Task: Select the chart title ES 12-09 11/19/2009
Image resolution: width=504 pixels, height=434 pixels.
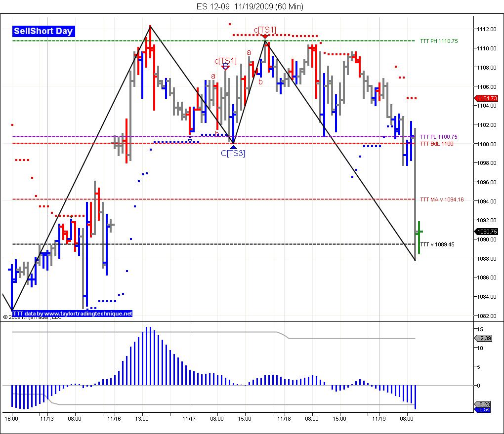Action: point(250,6)
